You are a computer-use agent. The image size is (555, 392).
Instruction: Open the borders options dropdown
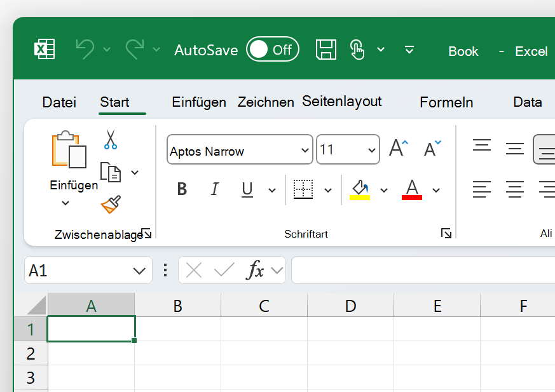click(x=328, y=191)
